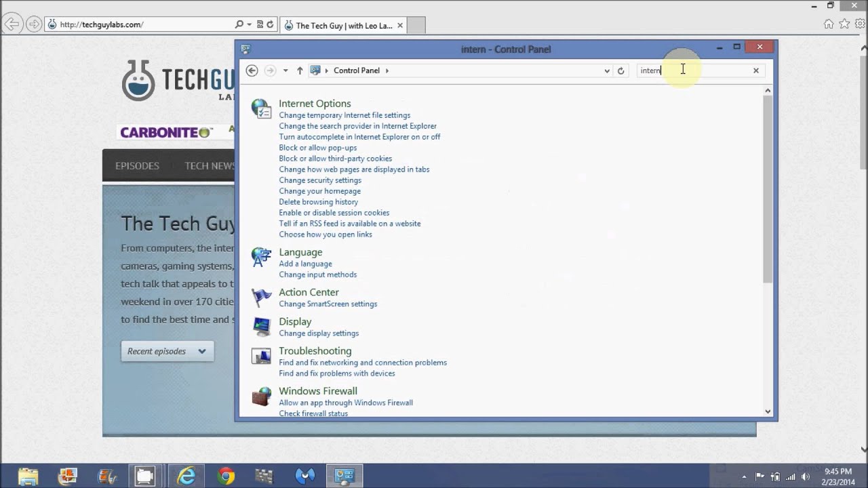Click Block or allow pop-ups link
This screenshot has height=488, width=868.
(x=317, y=148)
